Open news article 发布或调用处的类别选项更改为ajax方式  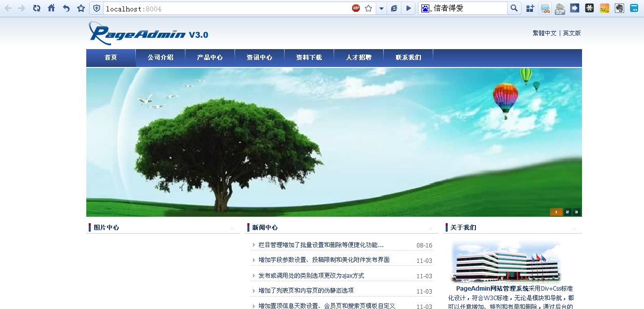click(311, 276)
